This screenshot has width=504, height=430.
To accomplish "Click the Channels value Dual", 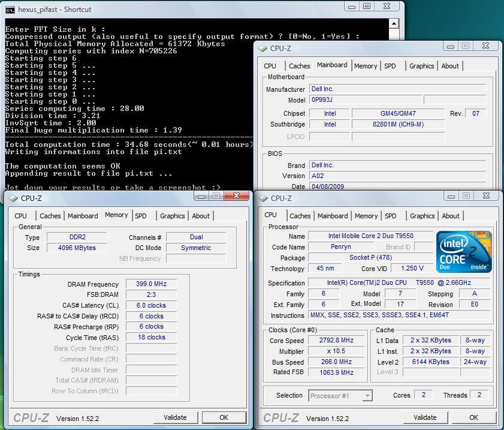I will coord(196,237).
